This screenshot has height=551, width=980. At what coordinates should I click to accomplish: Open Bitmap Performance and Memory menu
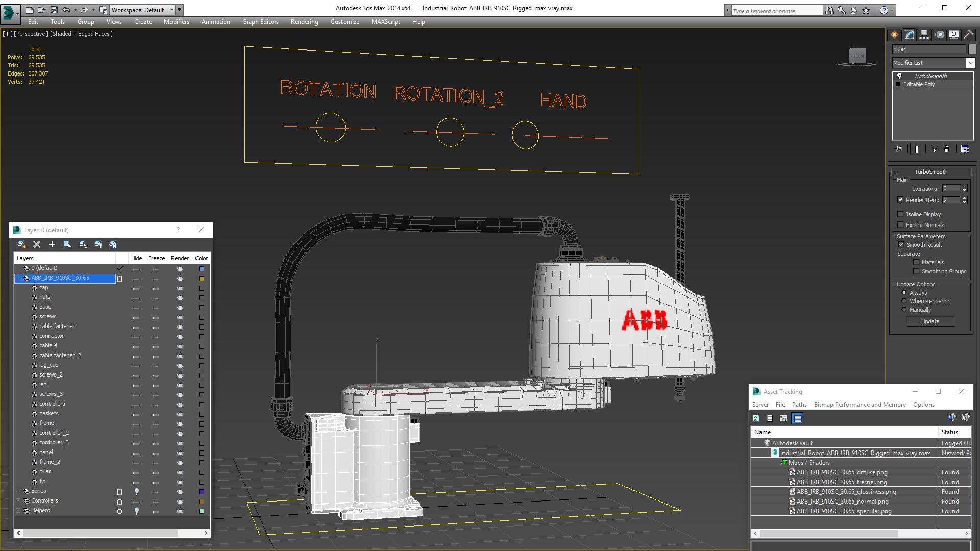click(x=860, y=405)
